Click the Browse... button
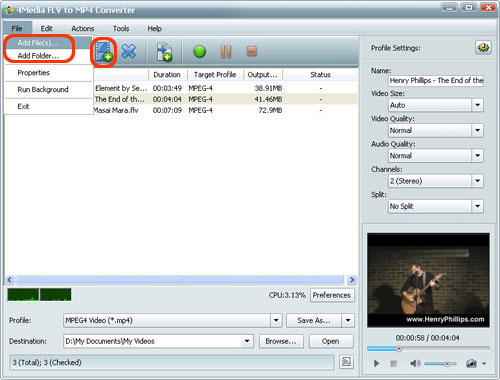This screenshot has height=380, width=500. pyautogui.click(x=281, y=341)
